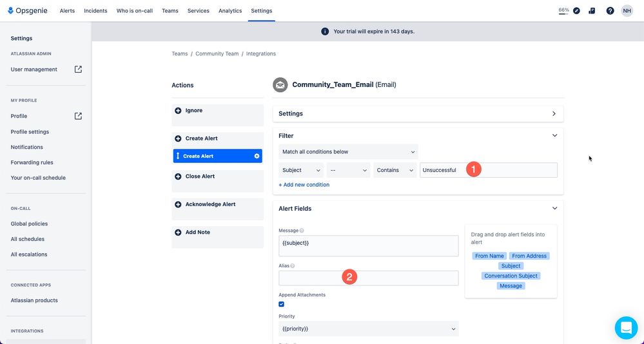Image resolution: width=644 pixels, height=344 pixels.
Task: Open the Match all conditions below dropdown
Action: point(348,152)
